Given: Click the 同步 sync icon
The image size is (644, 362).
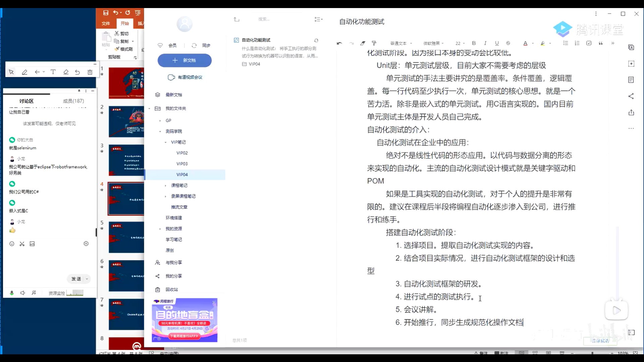Looking at the screenshot, I should coord(194,46).
